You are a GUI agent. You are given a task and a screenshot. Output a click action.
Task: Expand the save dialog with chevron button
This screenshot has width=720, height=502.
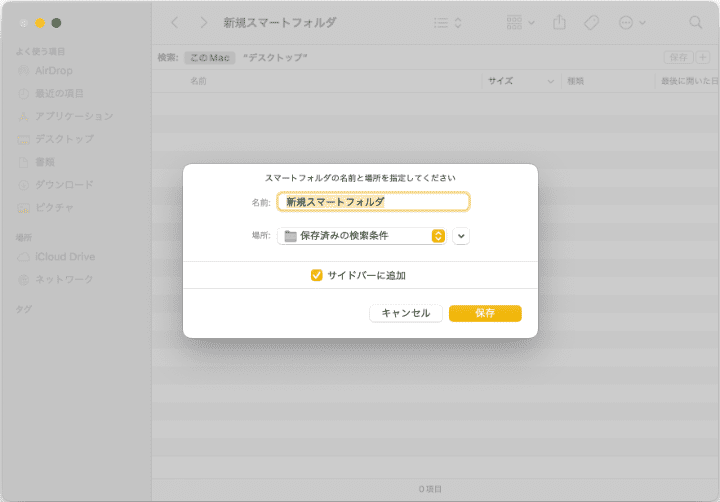461,236
